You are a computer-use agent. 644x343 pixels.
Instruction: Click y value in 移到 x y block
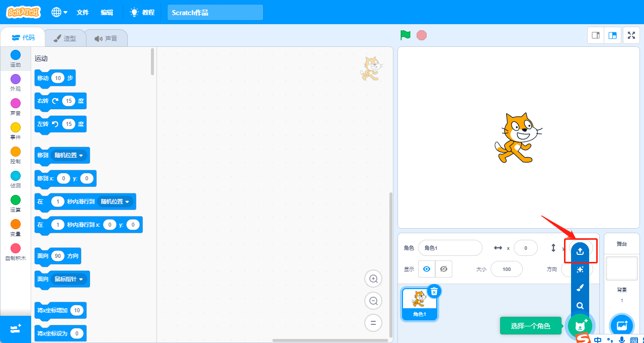tap(87, 178)
